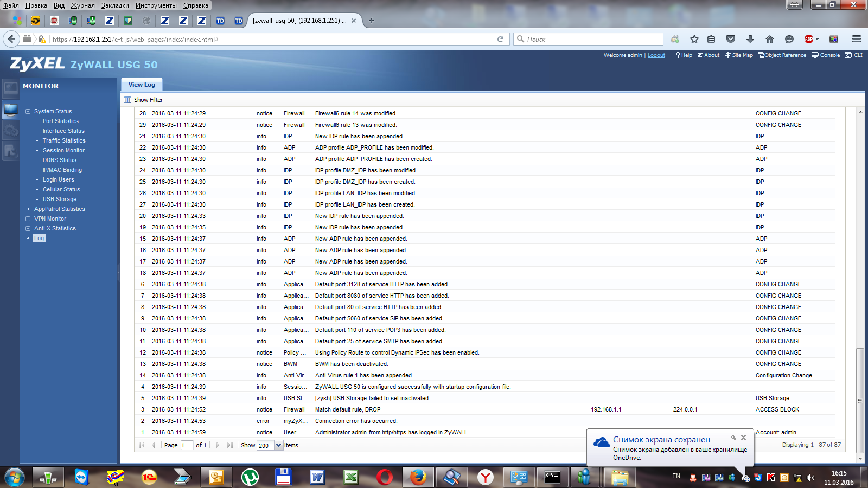Open new browser tab with plus
Image resolution: width=868 pixels, height=488 pixels.
coord(372,21)
